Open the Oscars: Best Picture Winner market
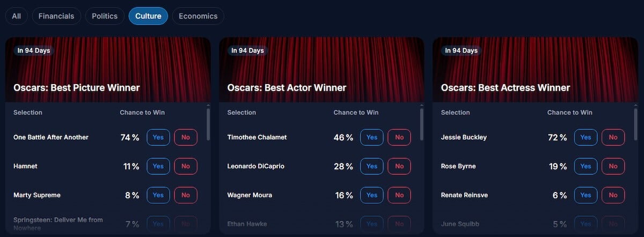Screen dimensions: 644x237 pyautogui.click(x=76, y=88)
